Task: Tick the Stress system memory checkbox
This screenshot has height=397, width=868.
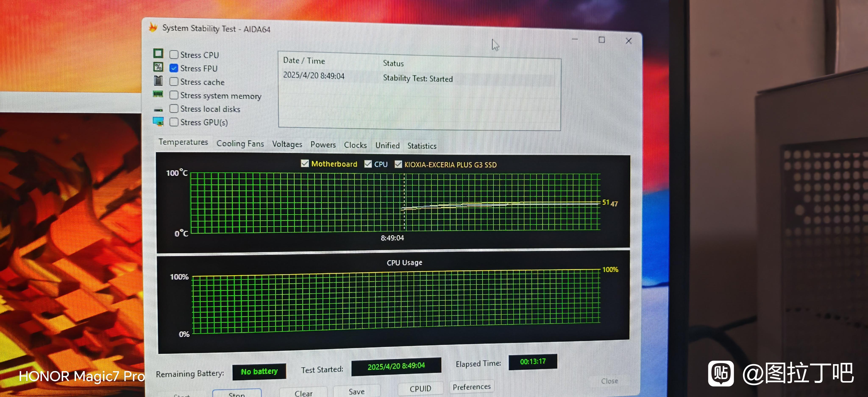Action: click(x=174, y=95)
